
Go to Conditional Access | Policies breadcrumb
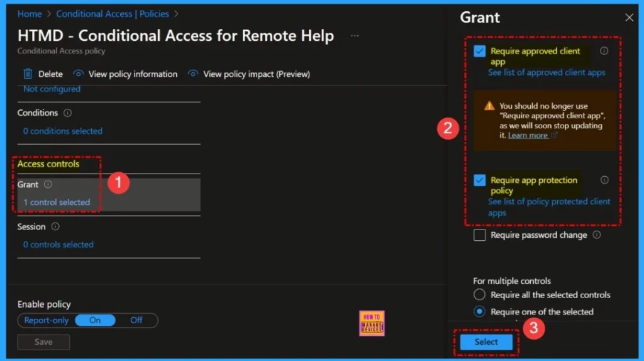click(113, 14)
